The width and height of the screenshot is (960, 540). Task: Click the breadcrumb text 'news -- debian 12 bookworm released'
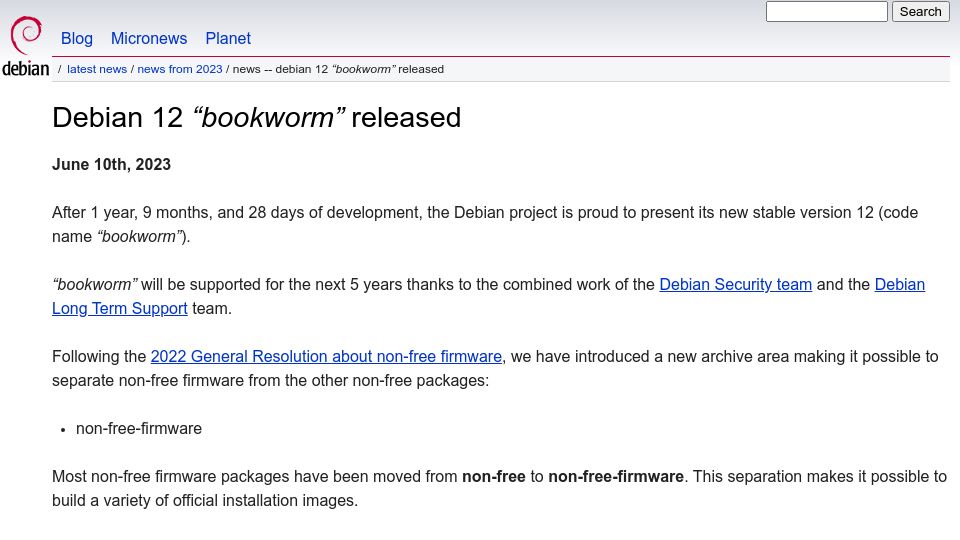[338, 69]
